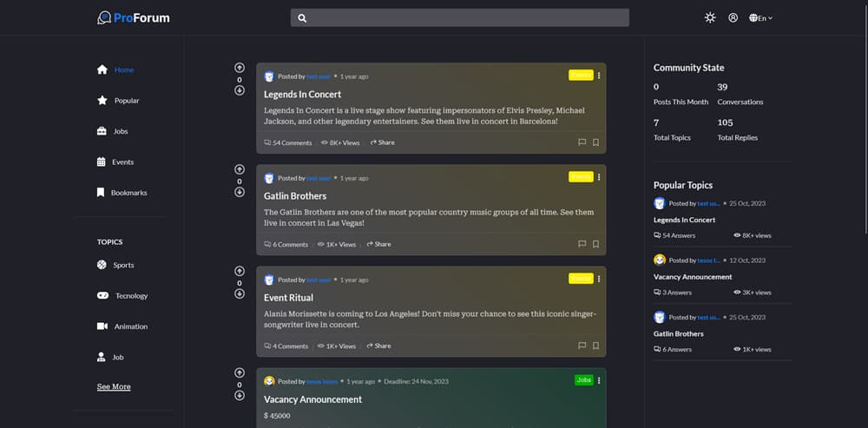Open the En language dropdown
This screenshot has width=868, height=428.
[x=760, y=17]
